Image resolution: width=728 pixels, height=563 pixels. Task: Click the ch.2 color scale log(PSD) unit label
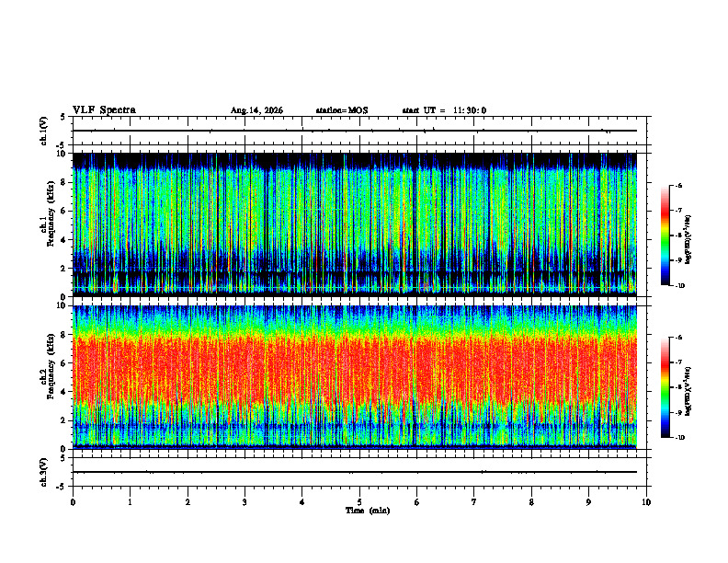pos(688,392)
